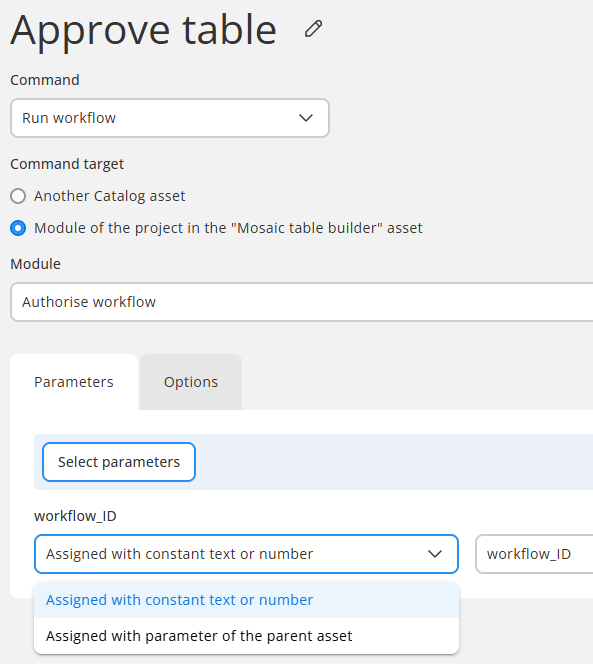
Task: Click the chevron in the Run workflow dropdown
Action: coord(305,118)
